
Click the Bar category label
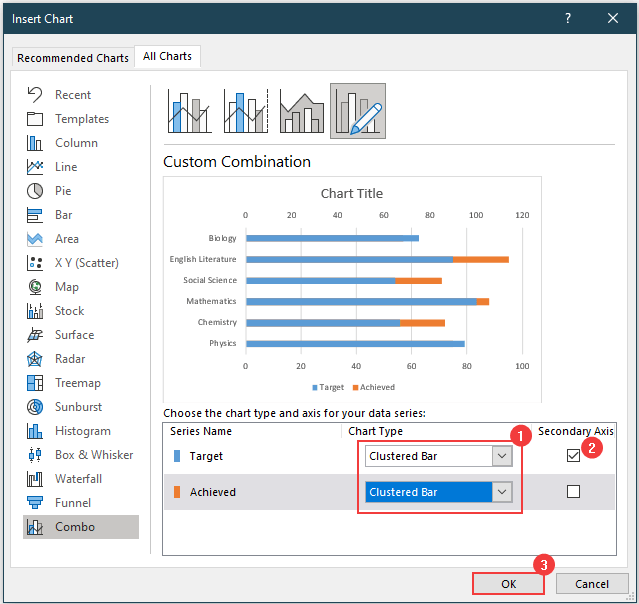click(64, 215)
